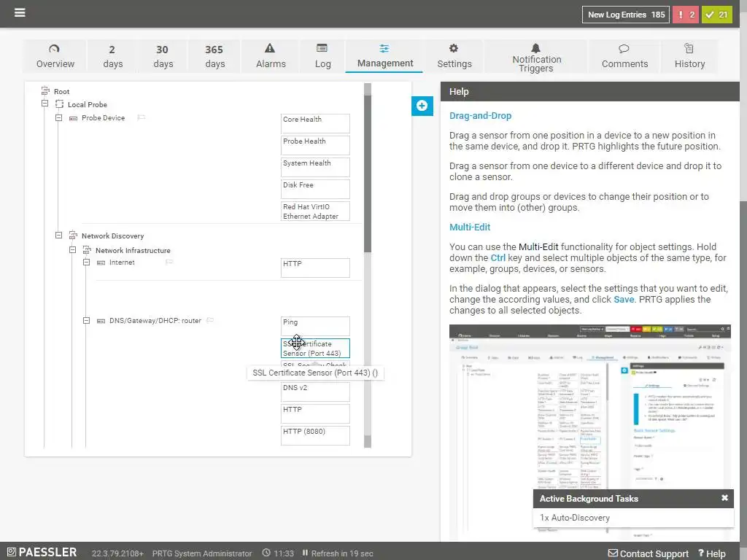Screen dimensions: 747x560
Task: Select the Red Hat VirtIO Ethernet Adapter sensor
Action: (x=315, y=211)
